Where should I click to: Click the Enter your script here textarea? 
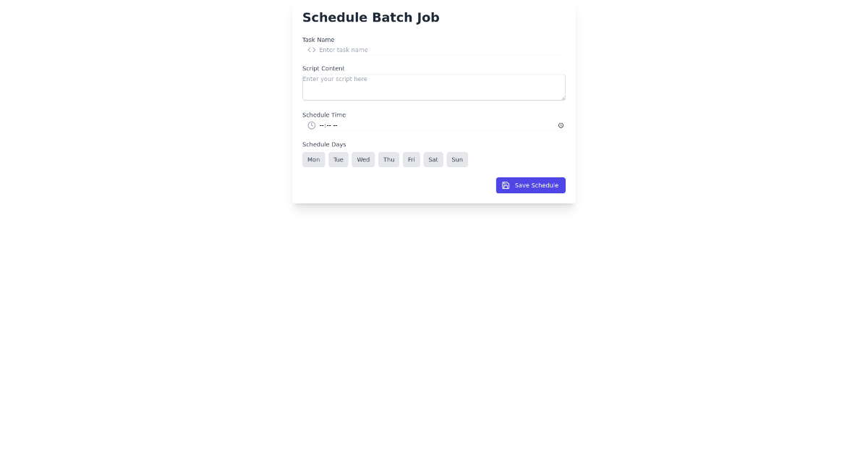pos(433,86)
